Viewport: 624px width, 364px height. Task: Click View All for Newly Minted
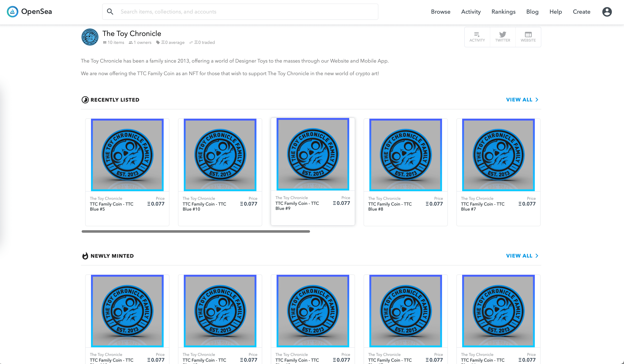tap(519, 256)
